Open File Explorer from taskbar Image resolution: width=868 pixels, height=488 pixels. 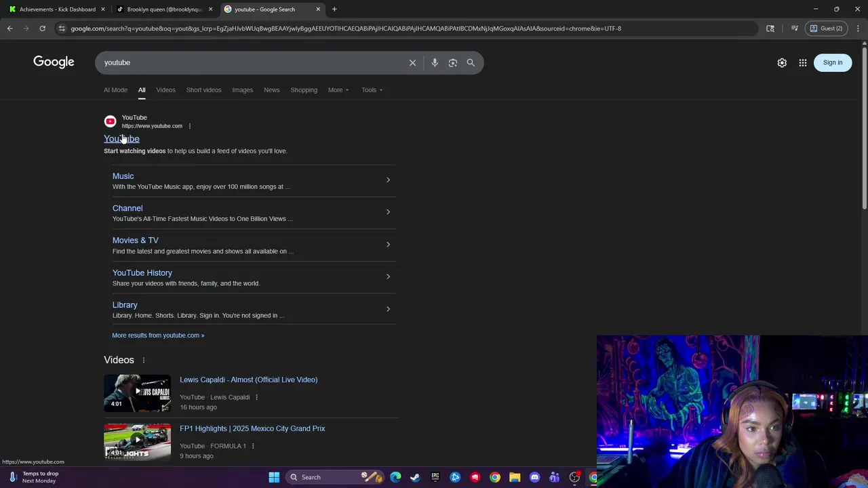(x=515, y=477)
